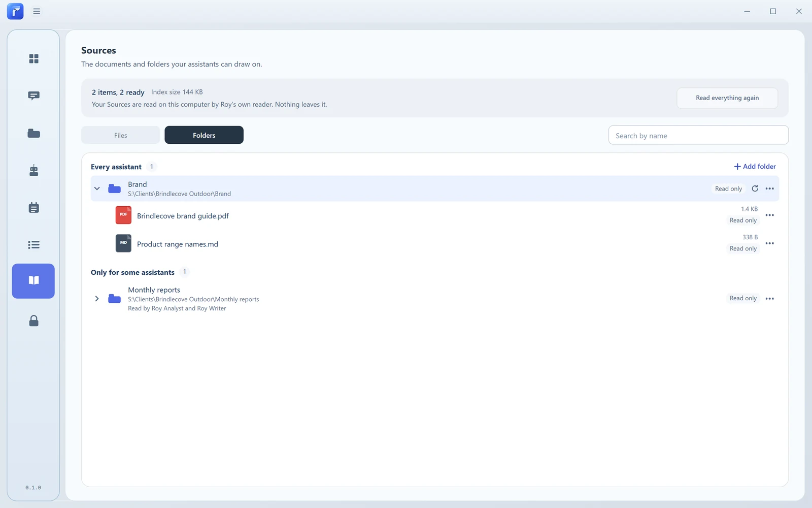Expand the Monthly reports folder
The image size is (812, 508).
[x=97, y=299]
